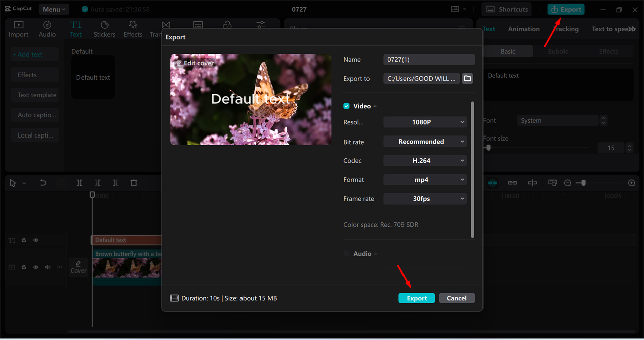Screen dimensions: 644x340
Task: Mute the video track speaker icon
Action: (x=48, y=267)
